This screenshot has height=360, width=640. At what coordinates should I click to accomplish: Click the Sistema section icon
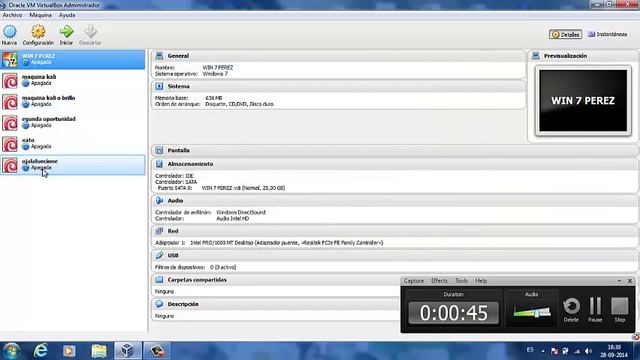[x=159, y=86]
